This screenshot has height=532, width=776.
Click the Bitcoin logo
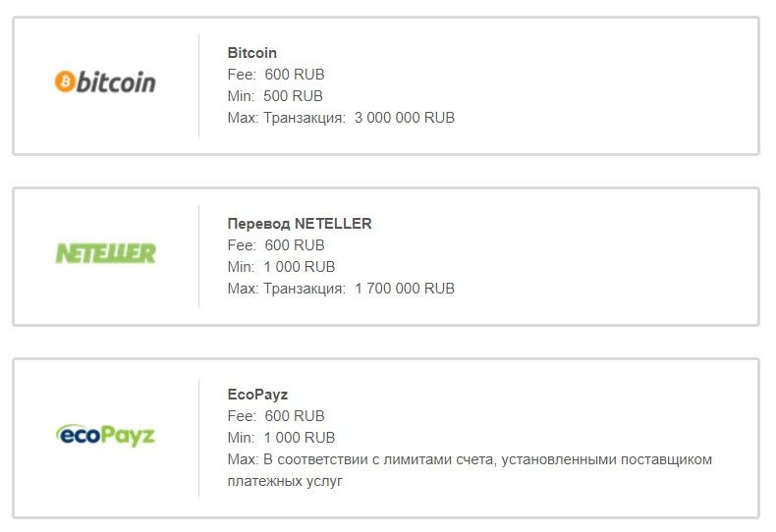105,81
